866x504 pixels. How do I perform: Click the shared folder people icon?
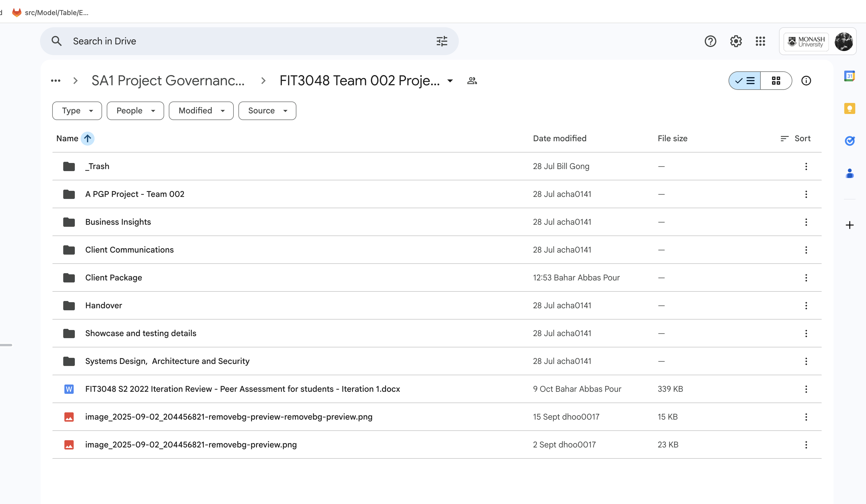pos(472,81)
